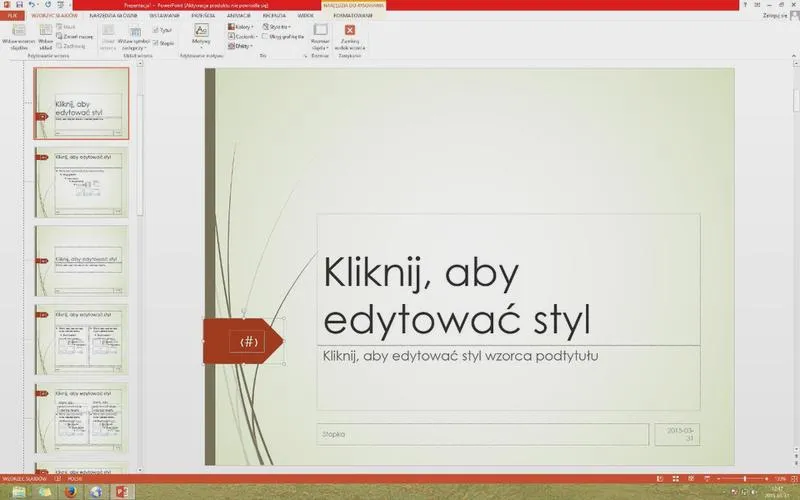Select the second layout thumbnail
800x500 pixels.
(81, 182)
